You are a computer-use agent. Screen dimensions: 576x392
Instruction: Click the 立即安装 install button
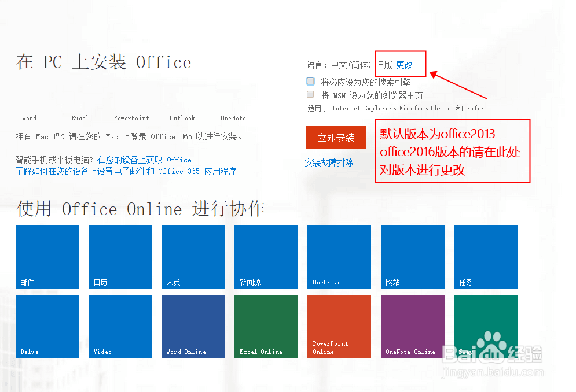pos(336,138)
